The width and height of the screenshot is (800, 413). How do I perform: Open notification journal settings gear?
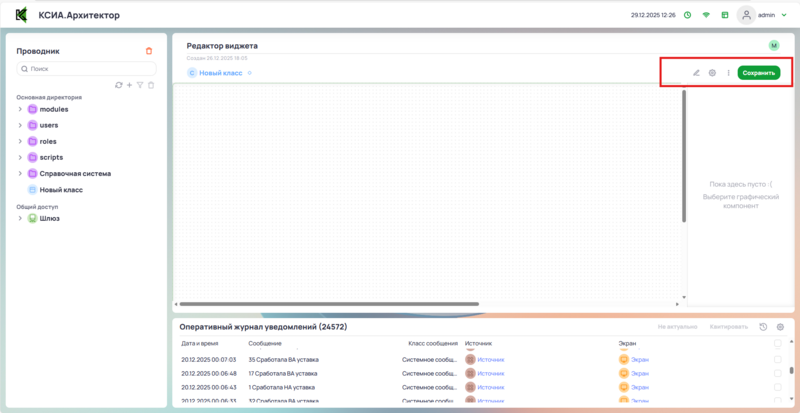[x=780, y=327]
